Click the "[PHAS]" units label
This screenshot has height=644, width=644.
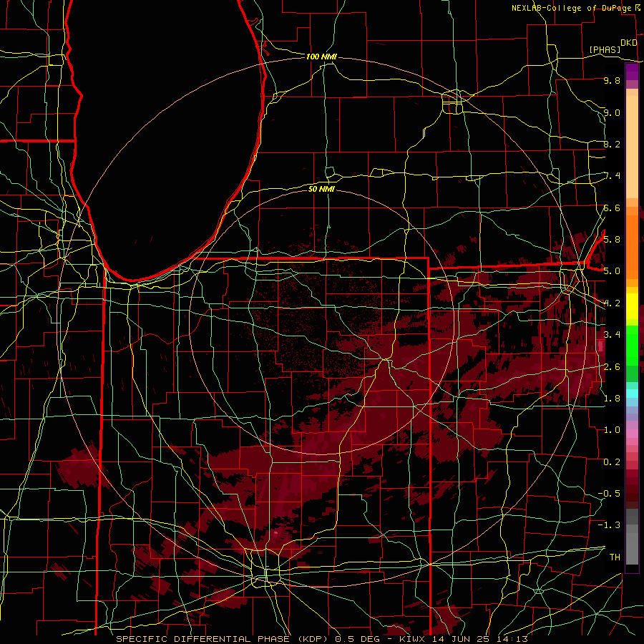[x=605, y=49]
